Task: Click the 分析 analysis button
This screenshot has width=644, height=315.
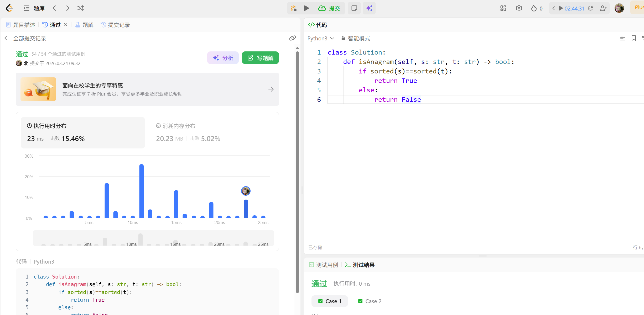Action: [223, 58]
